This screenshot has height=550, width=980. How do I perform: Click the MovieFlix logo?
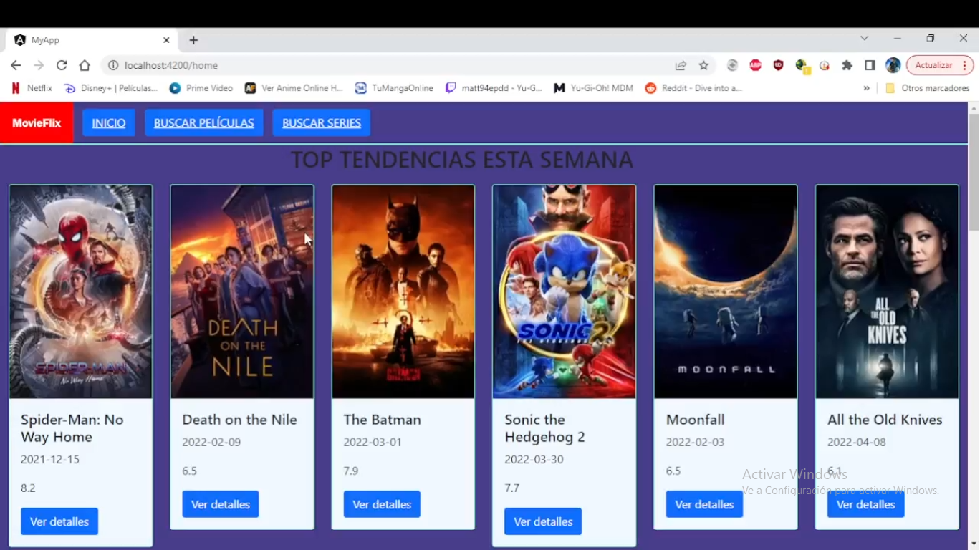point(37,122)
